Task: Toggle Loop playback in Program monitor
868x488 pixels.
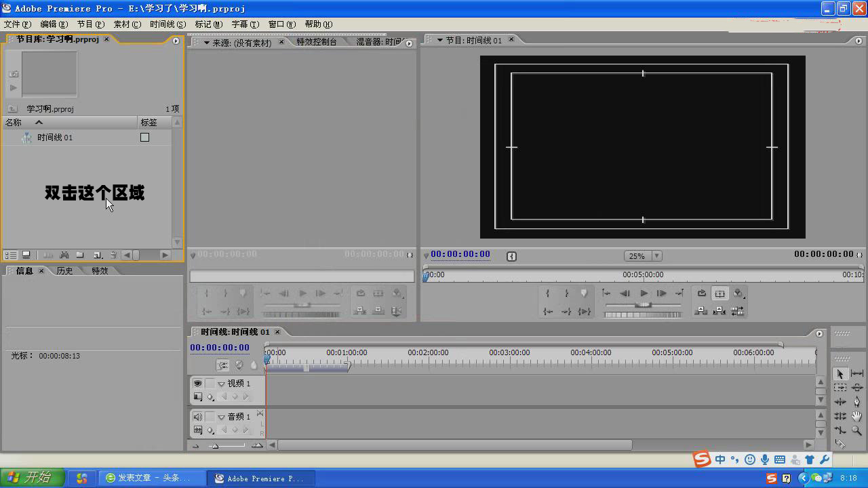Action: click(x=702, y=293)
